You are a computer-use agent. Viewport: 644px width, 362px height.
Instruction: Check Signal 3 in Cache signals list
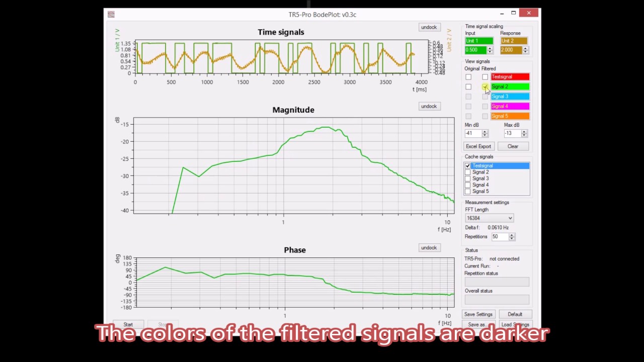[x=468, y=178]
